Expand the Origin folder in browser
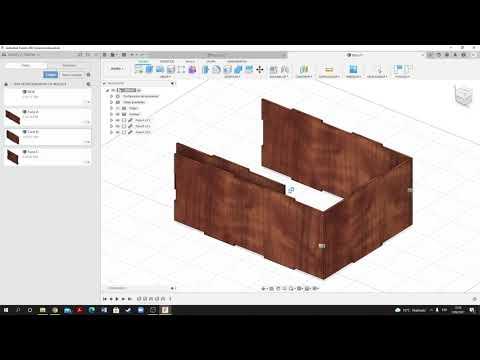480x360 pixels. pyautogui.click(x=112, y=108)
